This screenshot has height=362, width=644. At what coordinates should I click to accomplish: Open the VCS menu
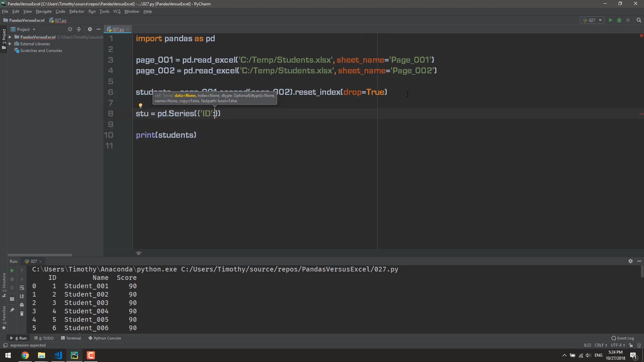tap(117, 11)
